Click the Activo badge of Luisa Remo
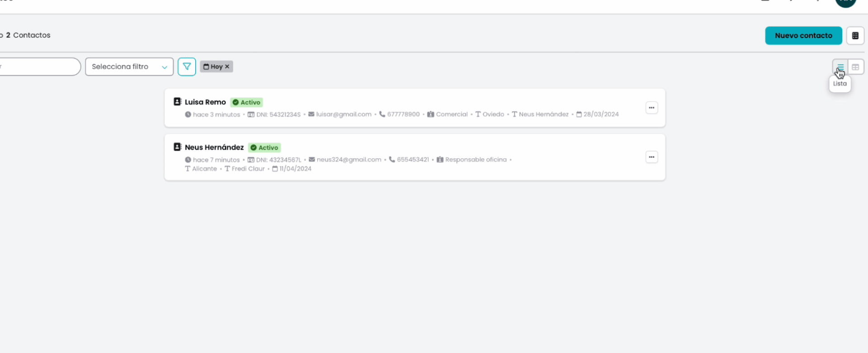This screenshot has height=353, width=868. pos(246,102)
